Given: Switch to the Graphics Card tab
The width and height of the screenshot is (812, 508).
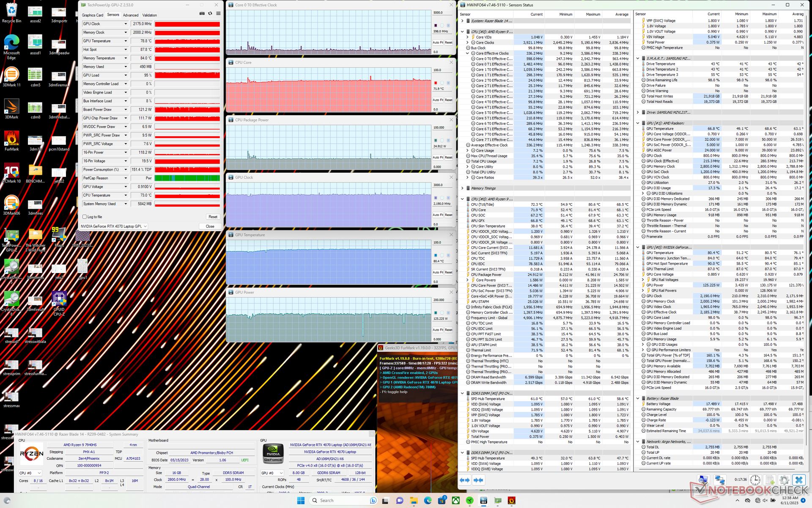Looking at the screenshot, I should [x=92, y=15].
